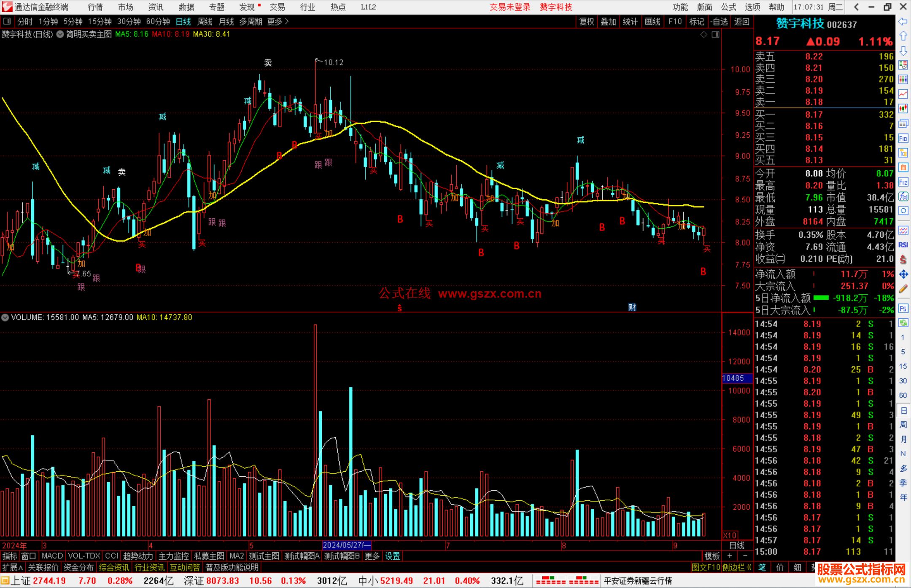
Task: Click the 2024/05/27 date marker on timeline
Action: click(346, 545)
